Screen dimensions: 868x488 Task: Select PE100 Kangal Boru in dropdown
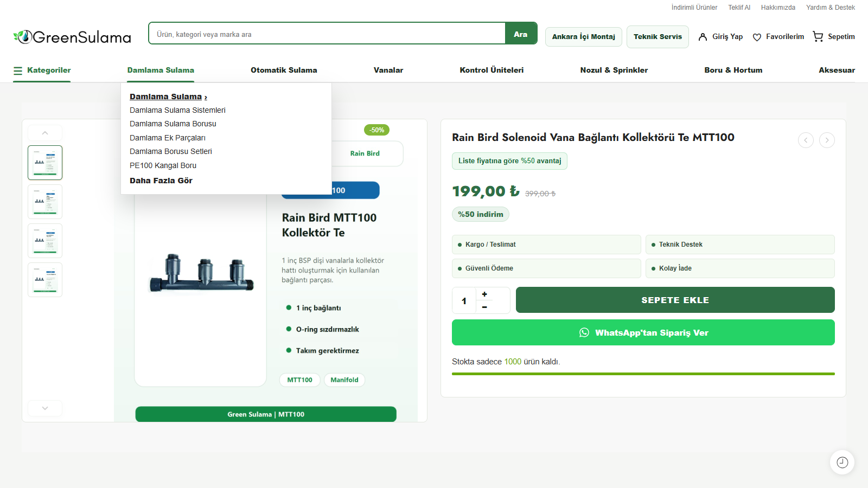coord(163,165)
